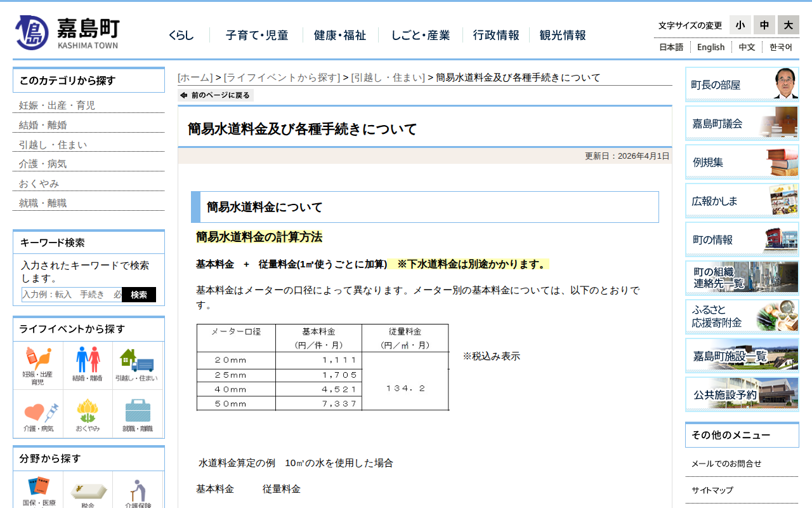Open the 例規集 banner
The image size is (812, 508).
click(742, 162)
